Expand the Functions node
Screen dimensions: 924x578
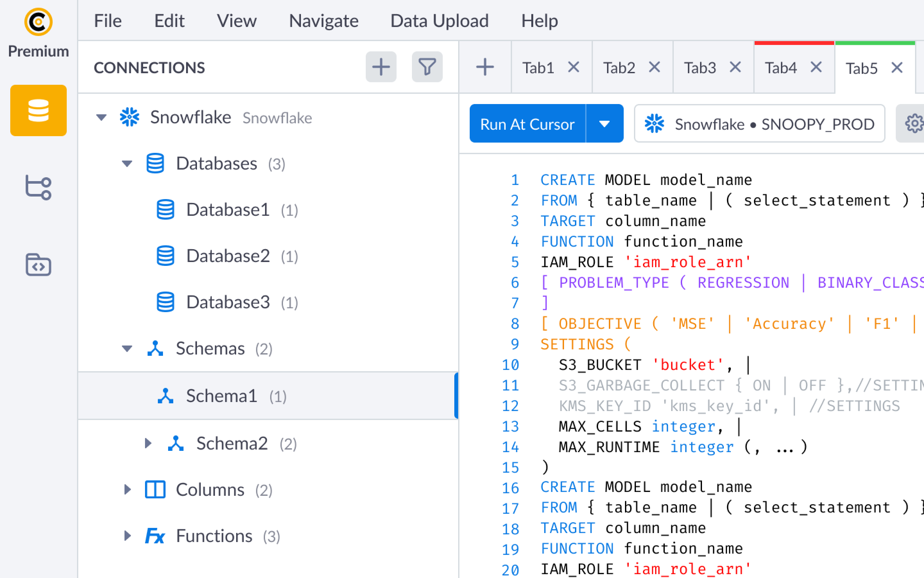(x=128, y=536)
